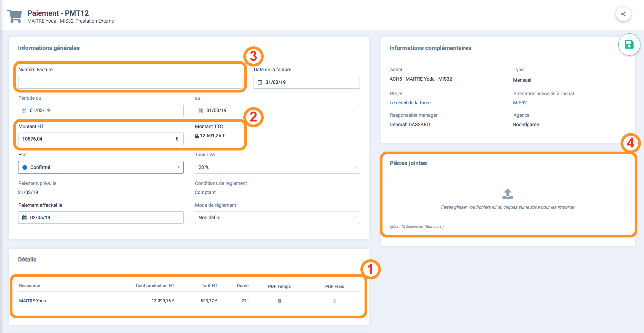The image size is (644, 333).
Task: Click ACH5 - MAITRE Yoda - MIS32 purchase text
Action: point(421,79)
